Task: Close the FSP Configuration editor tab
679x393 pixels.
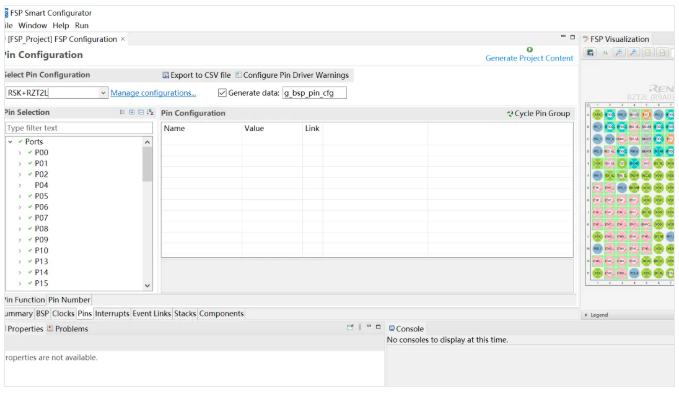Action: coord(123,39)
